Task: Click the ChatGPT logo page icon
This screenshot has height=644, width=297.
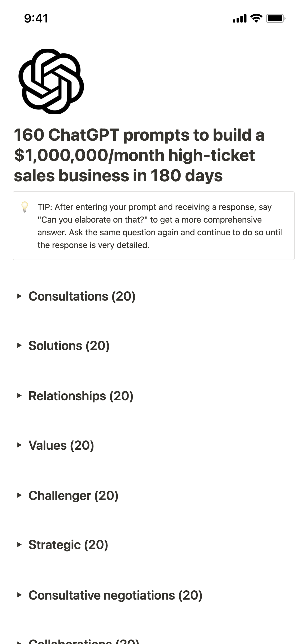Action: coord(51,81)
